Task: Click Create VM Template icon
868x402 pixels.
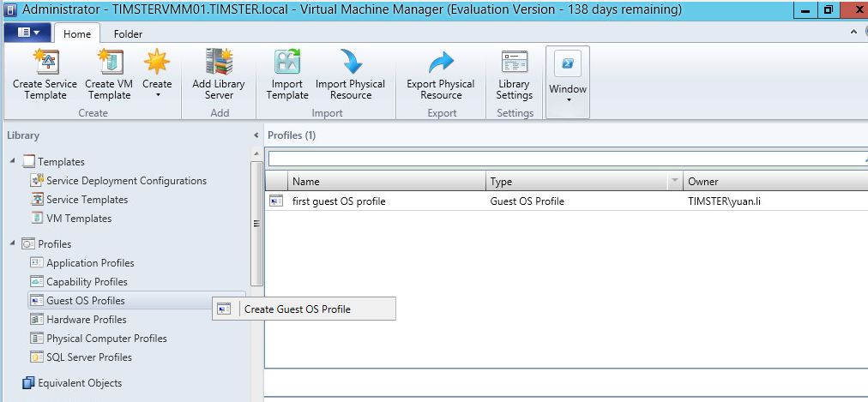Action: pos(110,62)
